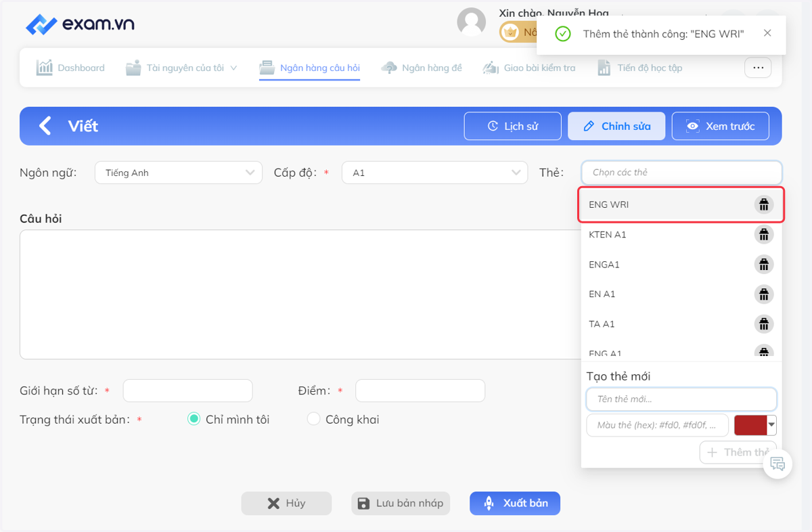Click the Màu thẻ hex input field
This screenshot has height=532, width=812.
(658, 425)
